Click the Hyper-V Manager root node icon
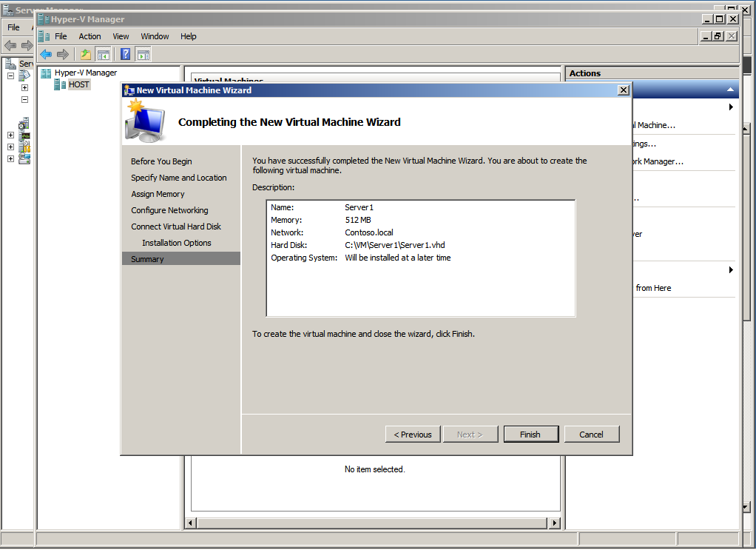 click(47, 73)
